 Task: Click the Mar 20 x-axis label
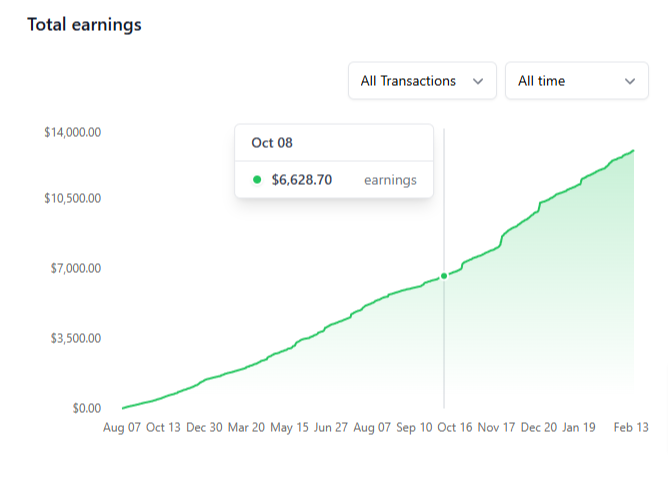pos(246,427)
